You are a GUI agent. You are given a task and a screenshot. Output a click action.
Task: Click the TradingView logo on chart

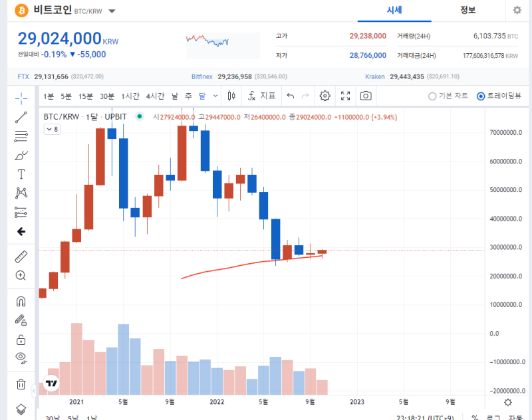pyautogui.click(x=51, y=383)
